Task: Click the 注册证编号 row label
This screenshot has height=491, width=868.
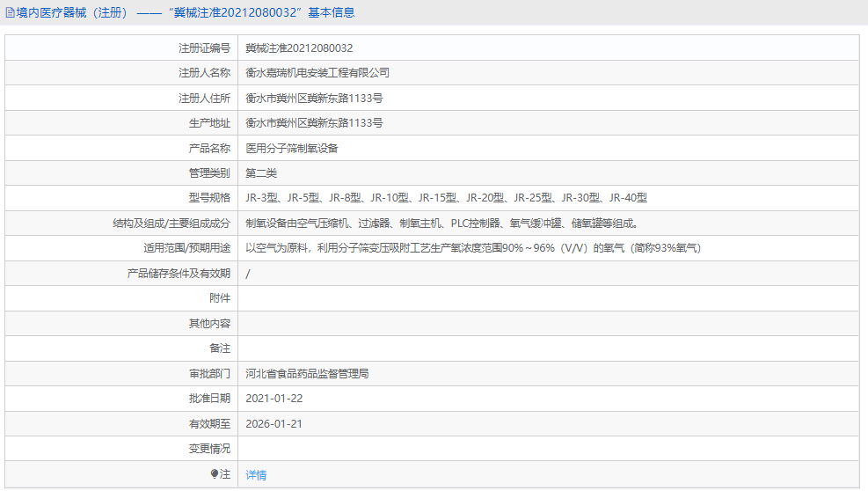Action: tap(204, 48)
